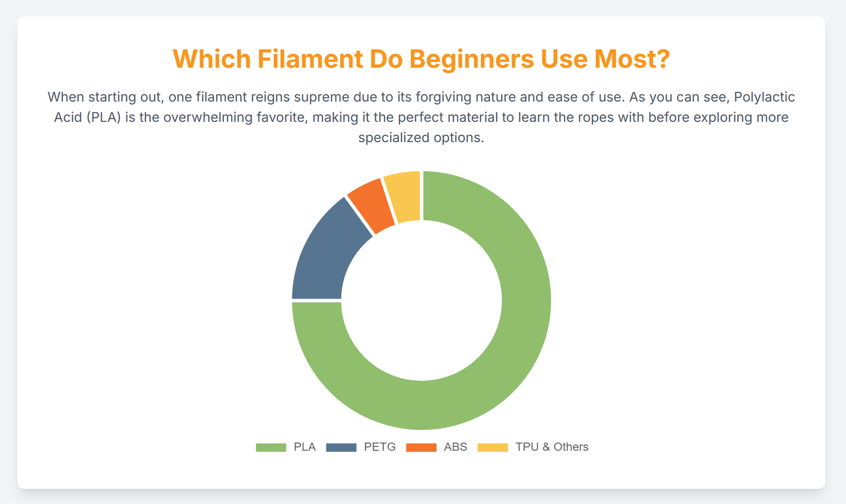Toggle the TPU & Others legend label

[x=551, y=447]
